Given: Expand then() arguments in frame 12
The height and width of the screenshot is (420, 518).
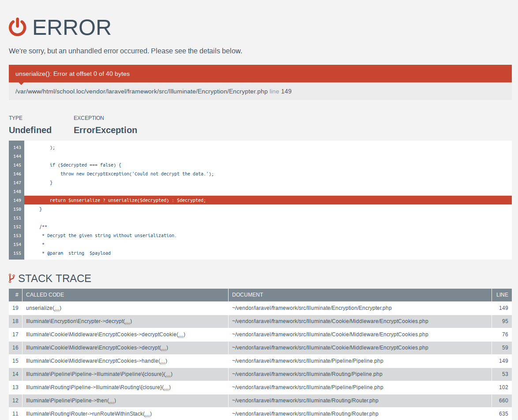Looking at the screenshot, I should [x=113, y=401].
